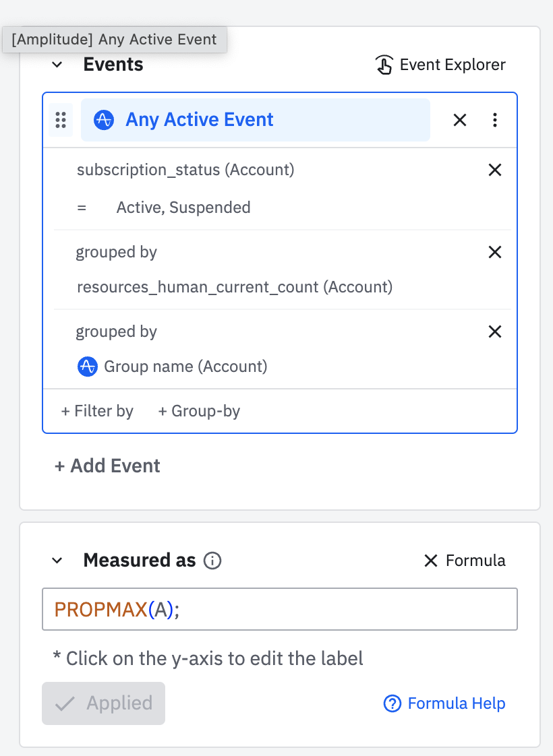Collapse the Events section
Screen dimensions: 553x756
point(57,65)
